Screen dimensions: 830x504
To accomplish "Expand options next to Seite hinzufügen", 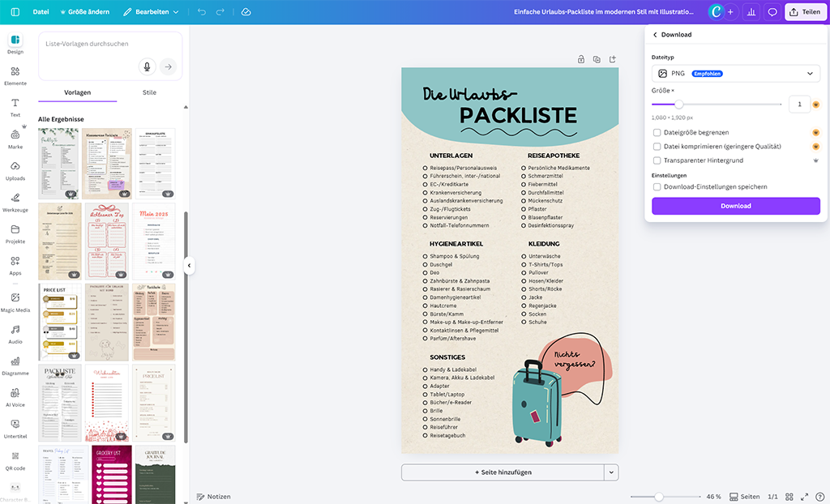I will (x=611, y=472).
